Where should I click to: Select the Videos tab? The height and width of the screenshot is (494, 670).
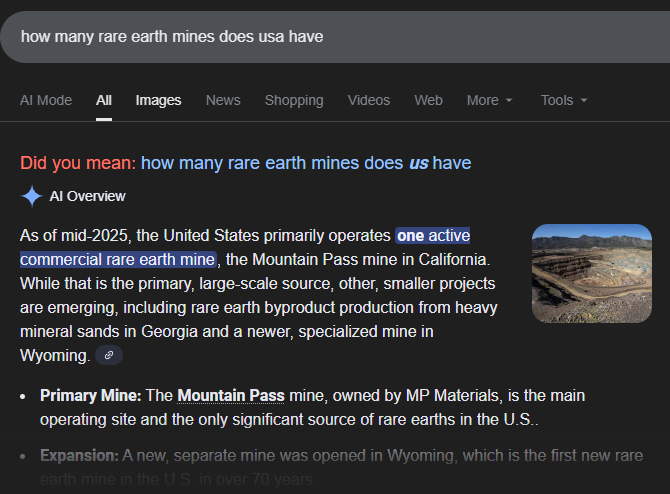click(x=369, y=100)
